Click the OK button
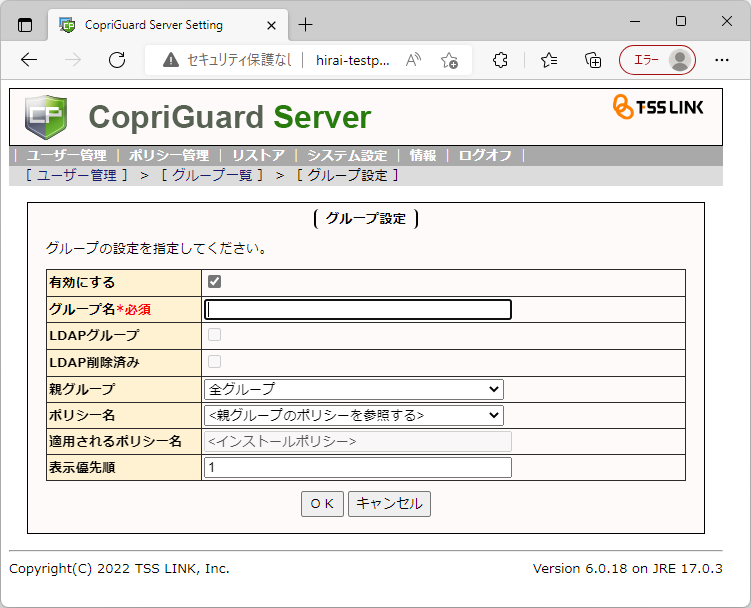 point(322,504)
